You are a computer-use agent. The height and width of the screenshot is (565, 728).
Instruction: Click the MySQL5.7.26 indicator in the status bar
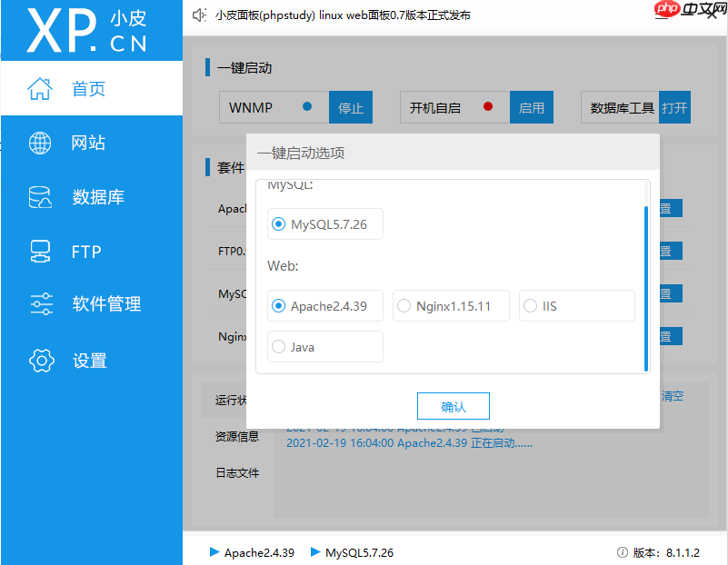point(352,552)
